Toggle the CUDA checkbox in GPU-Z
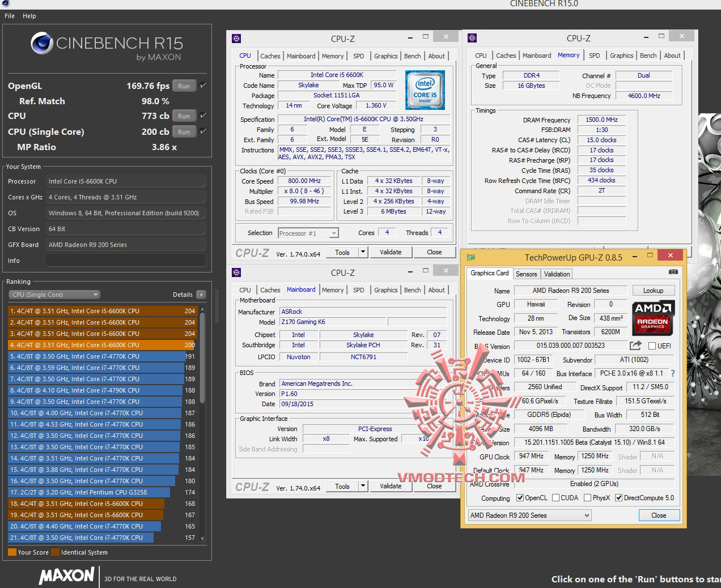This screenshot has height=588, width=721. click(555, 498)
